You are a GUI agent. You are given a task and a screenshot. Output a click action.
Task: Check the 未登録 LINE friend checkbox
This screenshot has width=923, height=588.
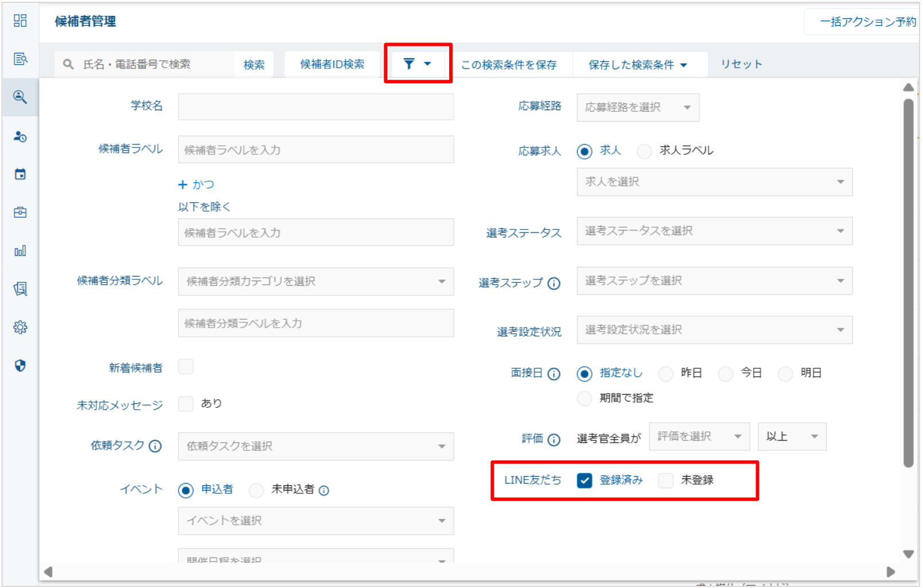(665, 480)
